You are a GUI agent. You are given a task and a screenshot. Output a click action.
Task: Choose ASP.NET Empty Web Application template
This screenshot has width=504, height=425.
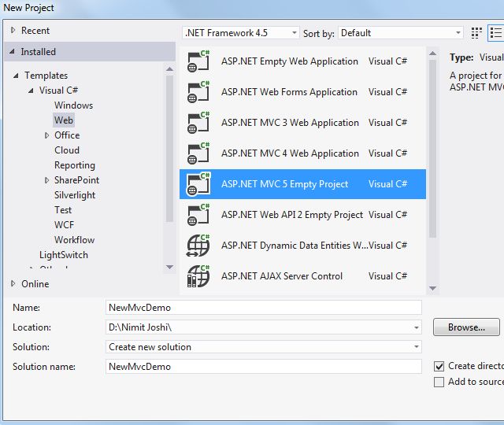[302, 61]
